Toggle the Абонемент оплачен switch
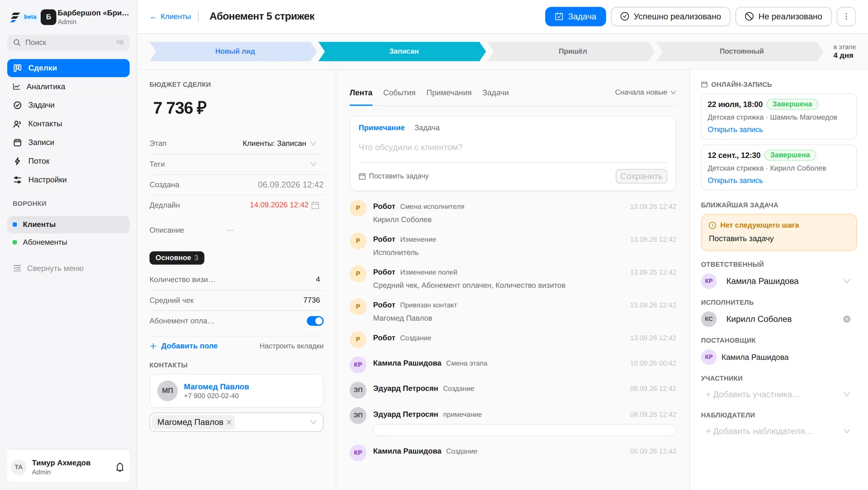Screen dimensions: 868x490 [315, 321]
